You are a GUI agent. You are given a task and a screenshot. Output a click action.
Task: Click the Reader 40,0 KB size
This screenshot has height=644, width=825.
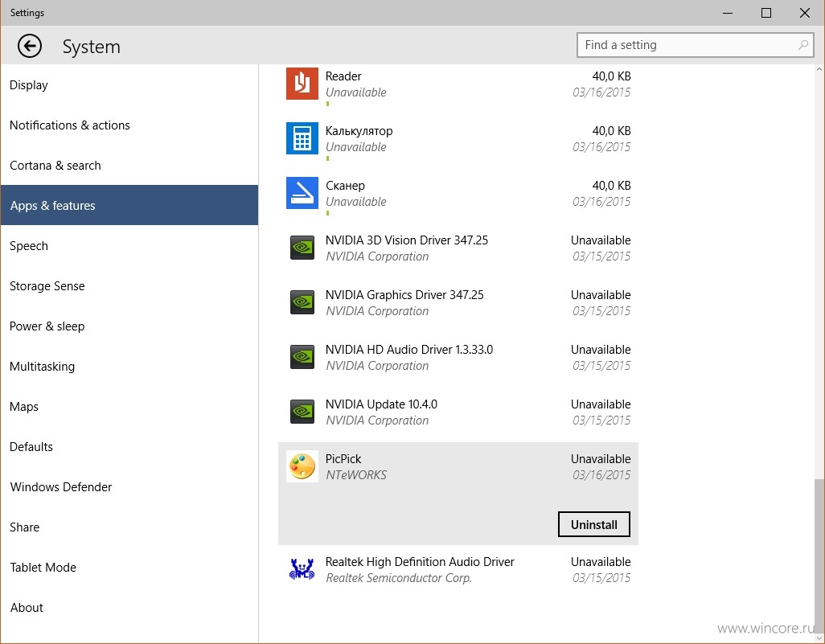pyautogui.click(x=611, y=76)
